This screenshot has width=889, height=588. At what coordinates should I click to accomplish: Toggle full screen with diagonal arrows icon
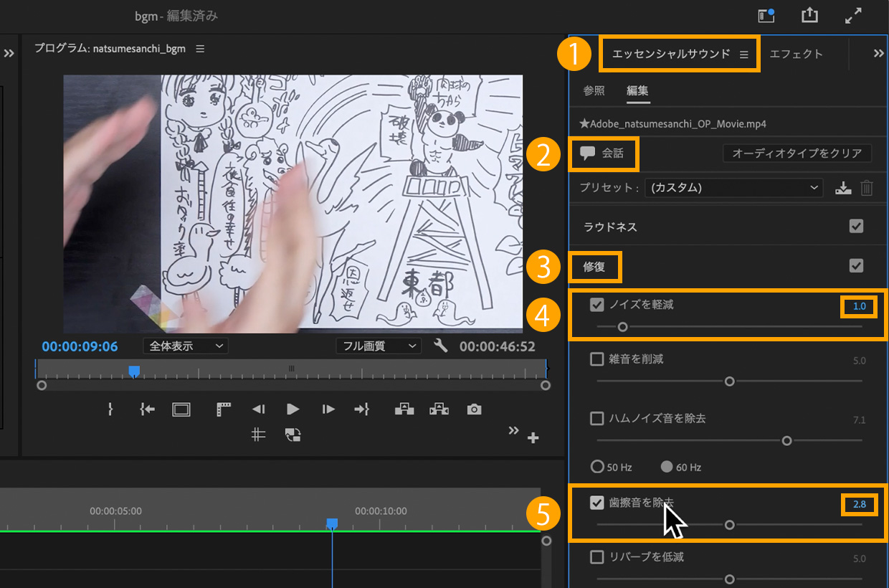(x=853, y=16)
